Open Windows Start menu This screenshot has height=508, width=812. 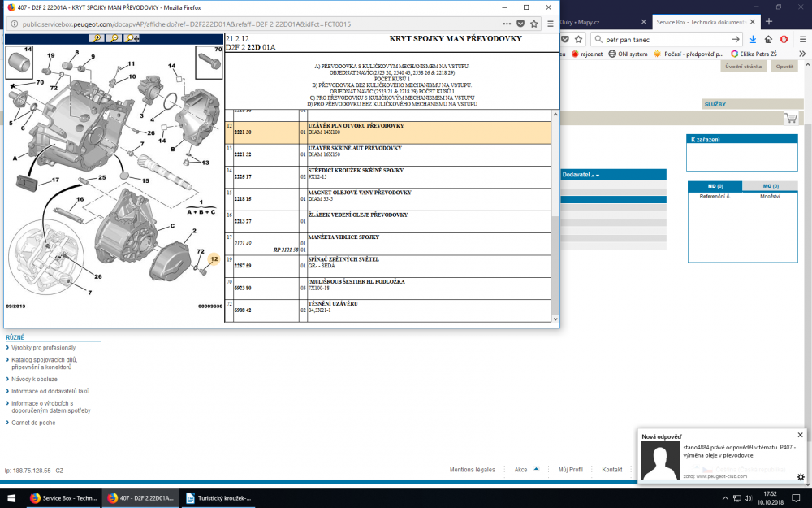tap(11, 498)
